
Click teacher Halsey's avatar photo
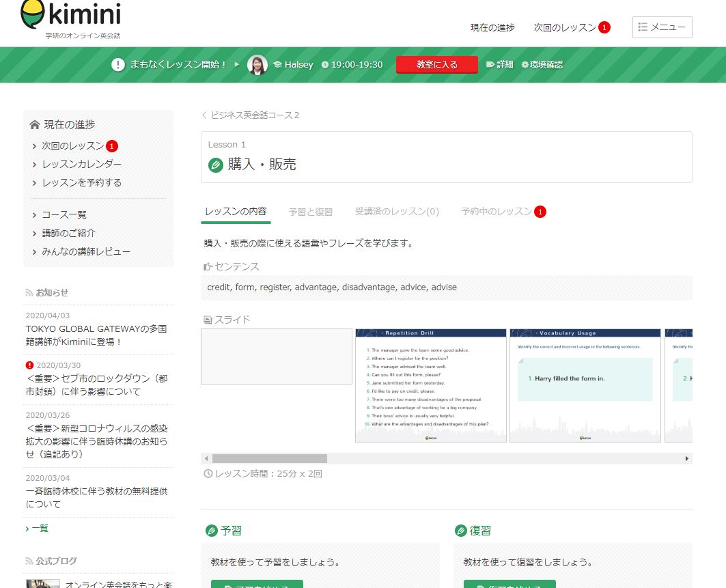[257, 65]
